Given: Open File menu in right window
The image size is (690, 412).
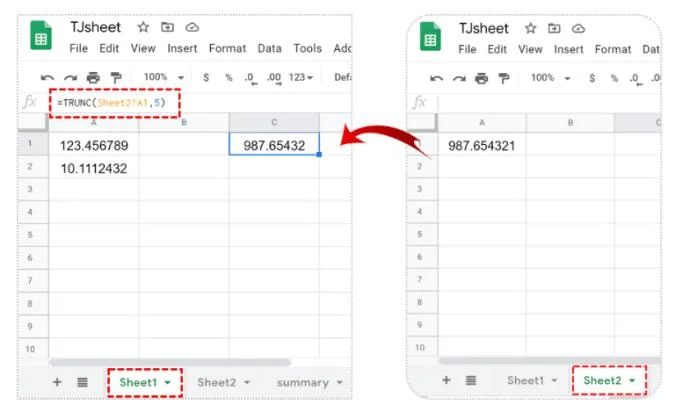Looking at the screenshot, I should 467,49.
